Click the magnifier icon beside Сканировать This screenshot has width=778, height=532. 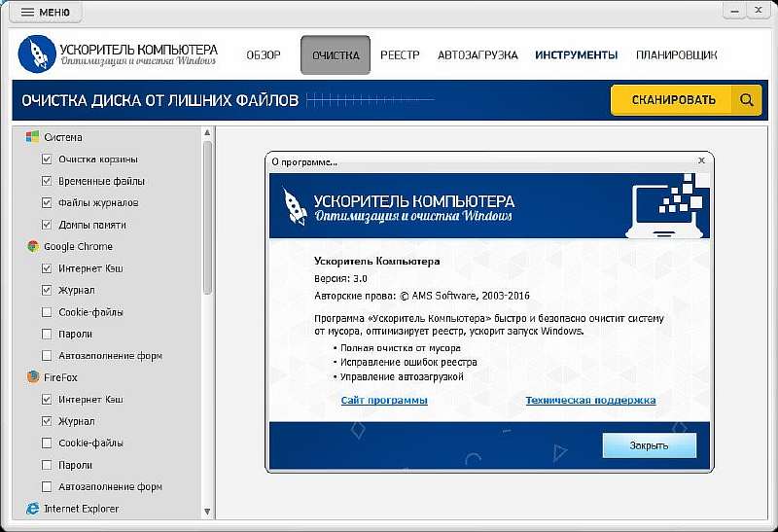coord(746,99)
